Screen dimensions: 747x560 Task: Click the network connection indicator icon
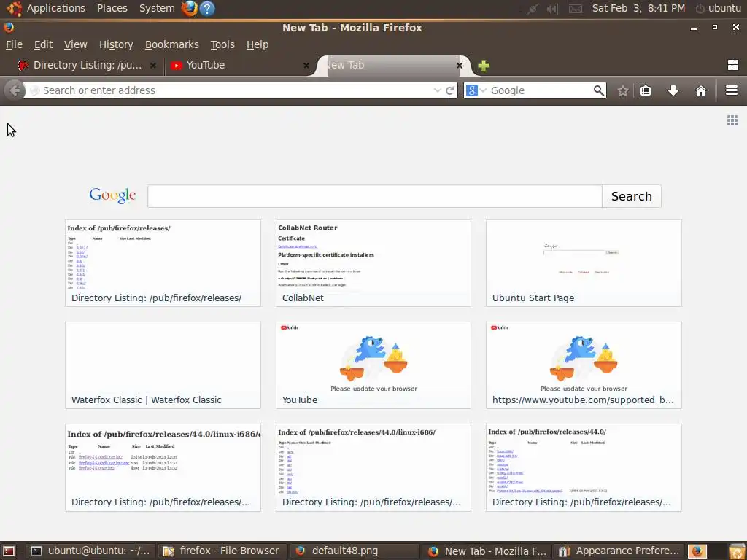(x=532, y=9)
